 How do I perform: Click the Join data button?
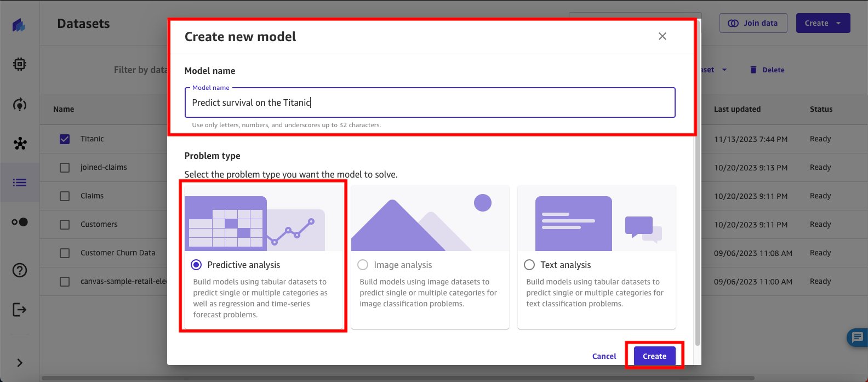(753, 23)
